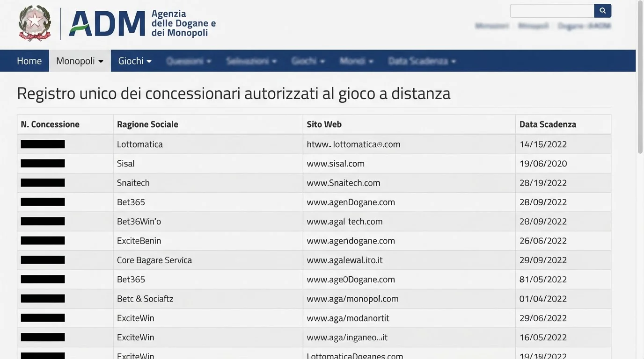Screen dimensions: 644x359
Task: Click the ADM Agenzia delle Dogane logo
Action: pos(142,23)
